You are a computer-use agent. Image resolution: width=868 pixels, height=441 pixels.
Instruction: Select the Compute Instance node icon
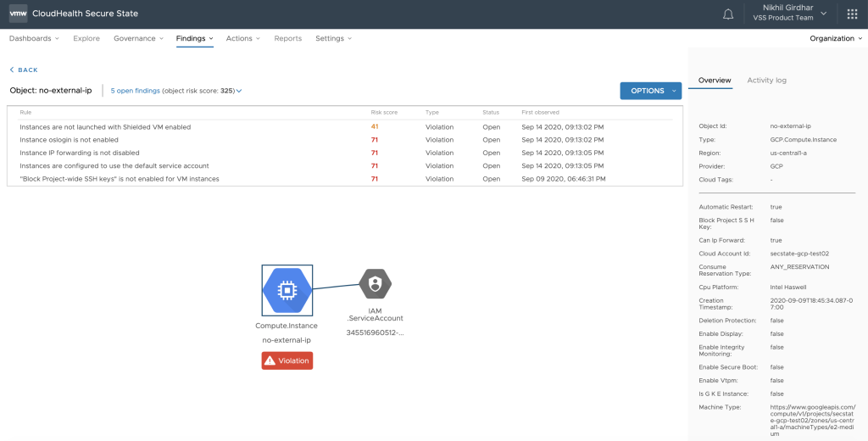(287, 290)
